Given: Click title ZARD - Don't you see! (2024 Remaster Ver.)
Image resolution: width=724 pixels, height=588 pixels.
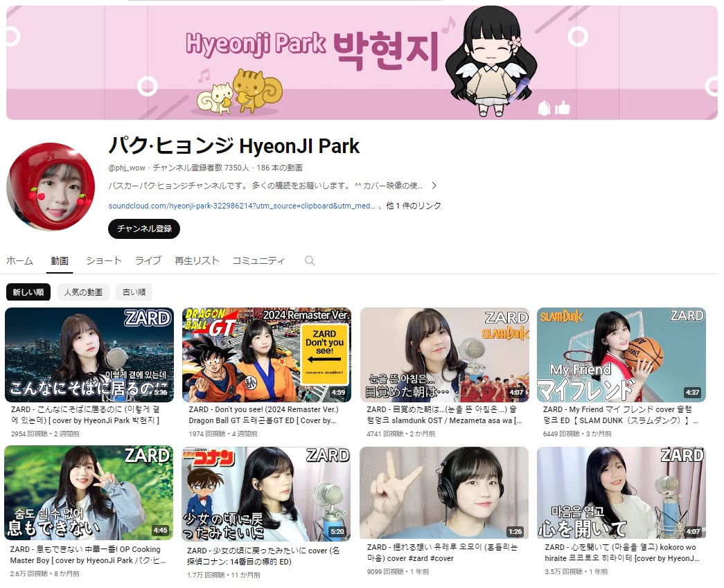Looking at the screenshot, I should [x=264, y=415].
